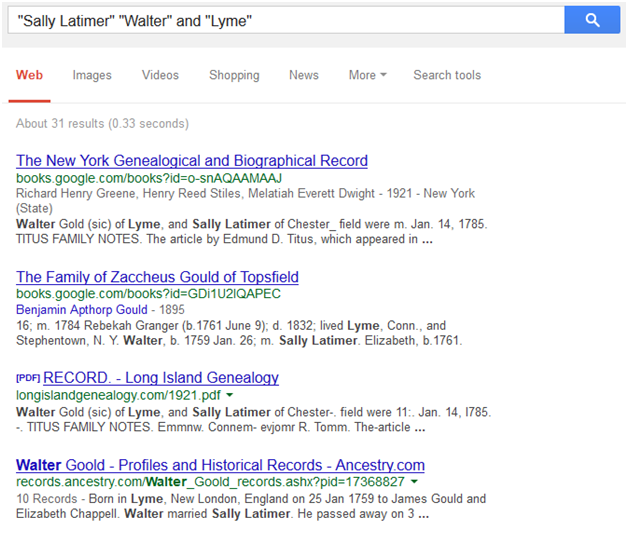Click the 'Richard Henry Greene, Henry Reed Stiles' byline
Screen dimensions: 628x545
246,201
